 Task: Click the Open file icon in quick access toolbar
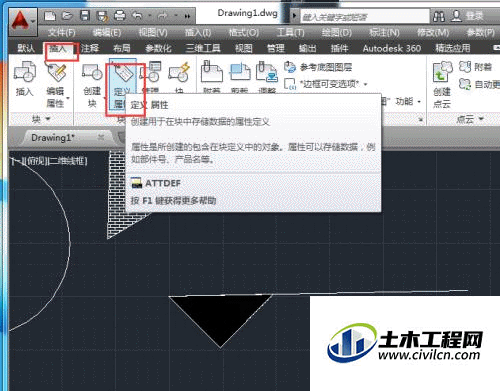pyautogui.click(x=67, y=16)
